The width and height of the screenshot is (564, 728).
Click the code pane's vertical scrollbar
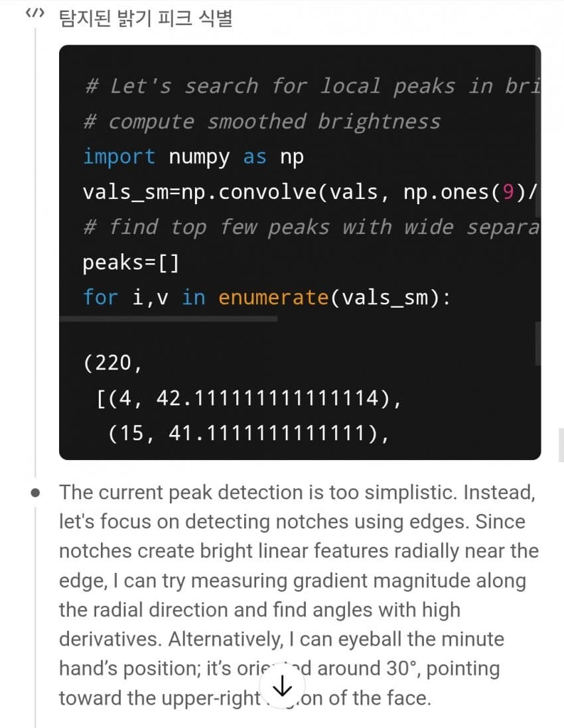(538, 133)
